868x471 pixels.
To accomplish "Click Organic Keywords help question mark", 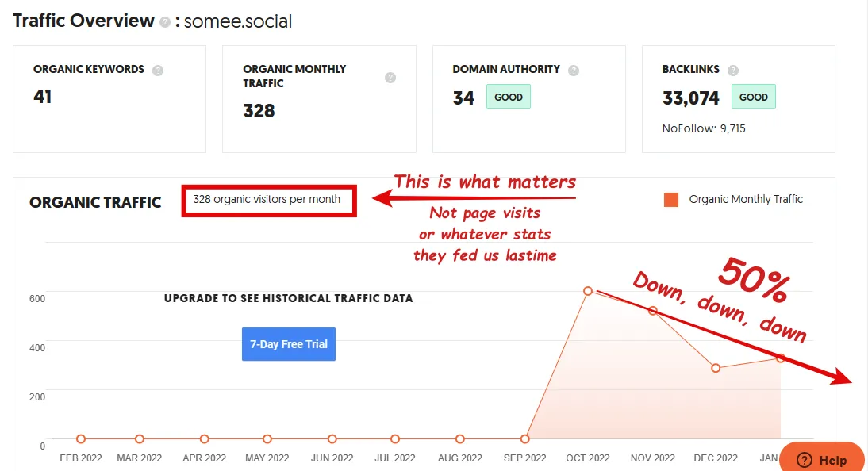I will [158, 70].
